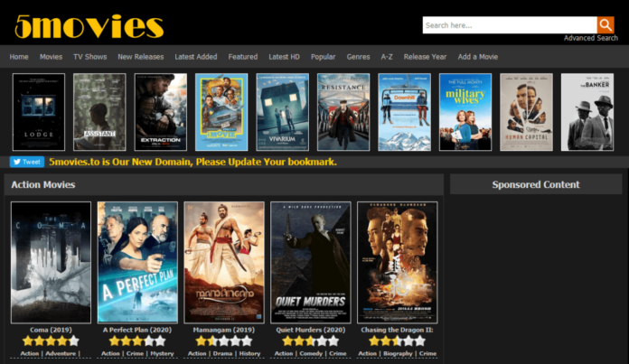Click Add a Movie link
This screenshot has width=629, height=364.
(478, 57)
